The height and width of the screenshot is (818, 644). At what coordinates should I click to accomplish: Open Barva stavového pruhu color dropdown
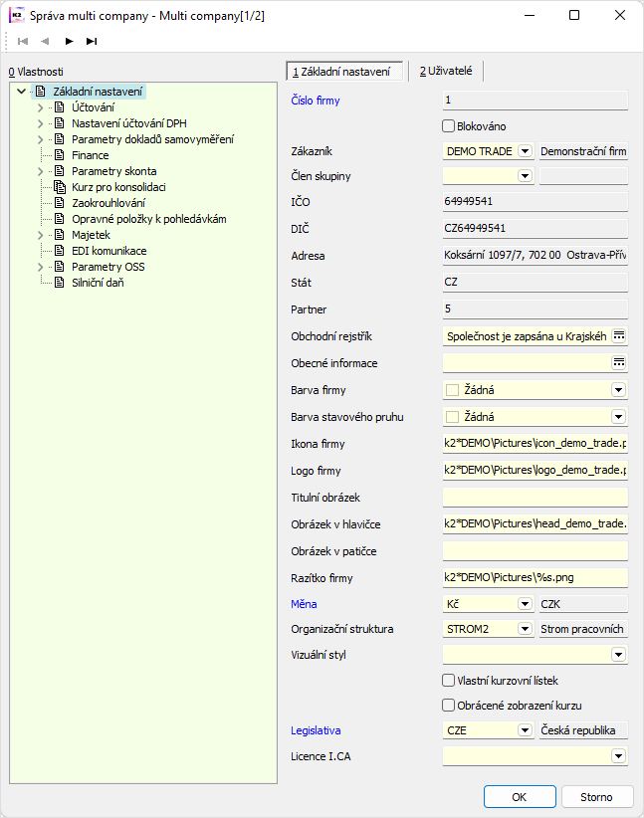(x=619, y=416)
